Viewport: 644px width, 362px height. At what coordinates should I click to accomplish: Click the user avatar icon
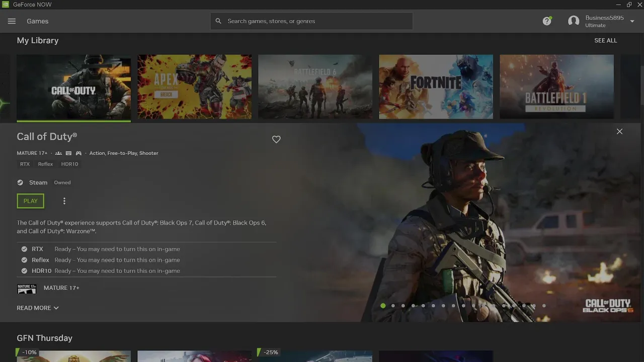pos(574,21)
